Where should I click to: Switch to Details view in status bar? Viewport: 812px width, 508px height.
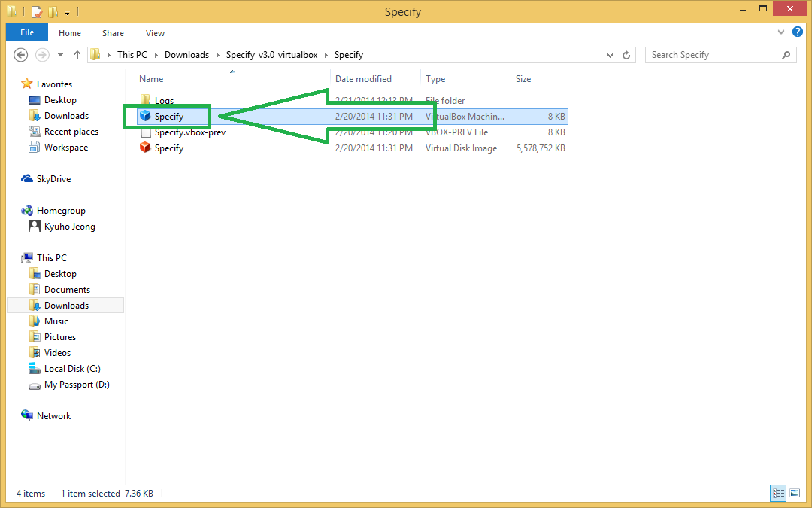pos(778,494)
